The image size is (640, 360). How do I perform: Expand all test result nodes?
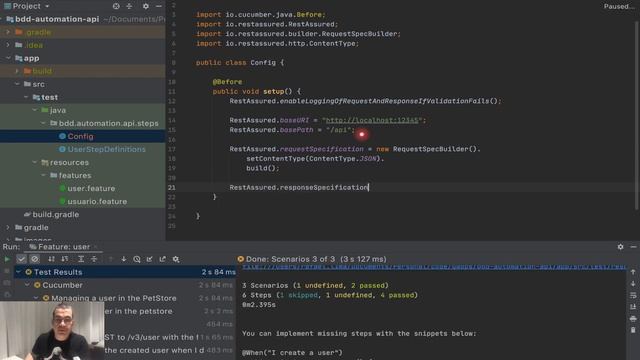tap(81, 259)
